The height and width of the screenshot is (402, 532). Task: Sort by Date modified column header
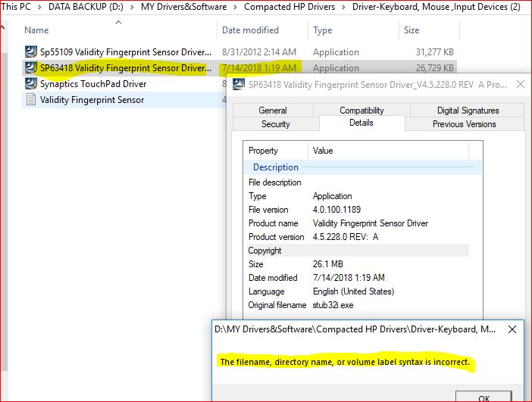(x=250, y=30)
